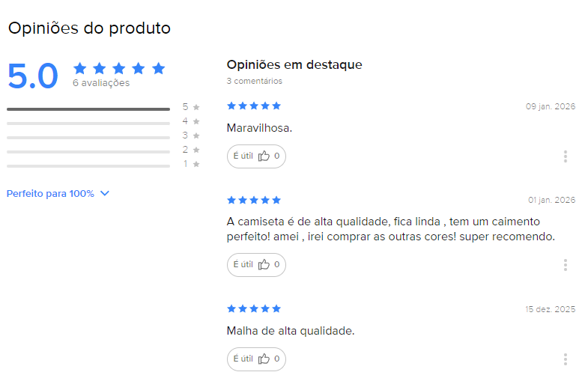588x387 pixels.
Task: Open three-dot menu for Maravilhosa review
Action: click(565, 156)
